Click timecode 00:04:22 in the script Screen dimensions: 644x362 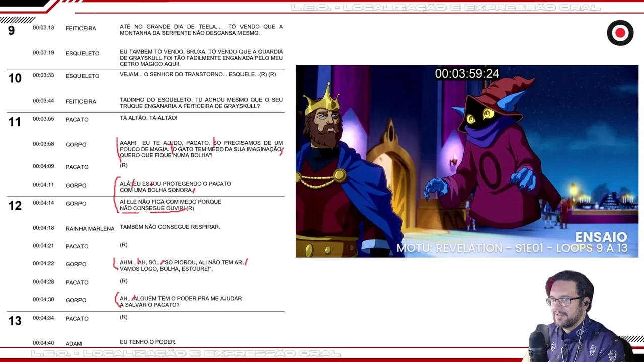tap(43, 264)
